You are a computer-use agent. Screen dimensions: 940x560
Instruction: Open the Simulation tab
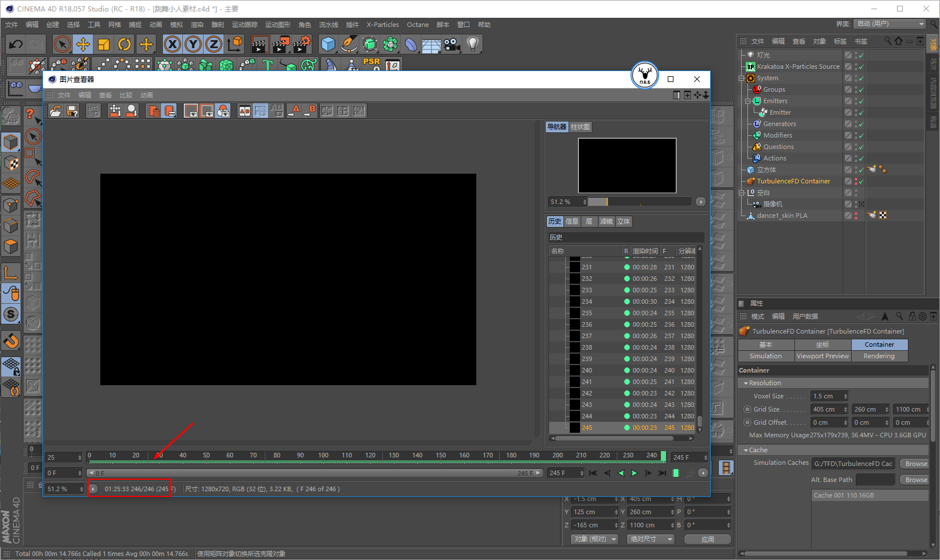coord(766,356)
